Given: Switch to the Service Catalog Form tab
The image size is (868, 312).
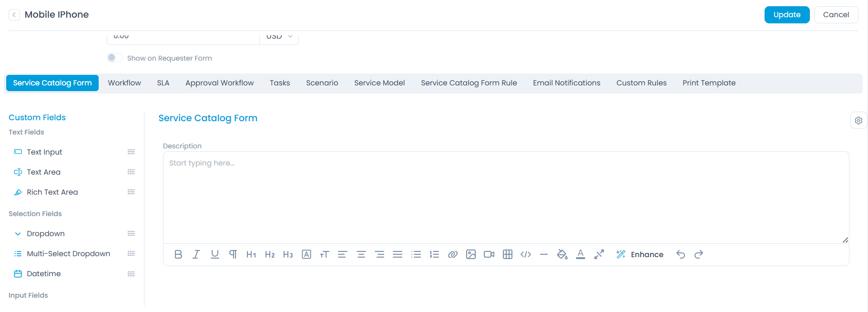Looking at the screenshot, I should (x=52, y=83).
